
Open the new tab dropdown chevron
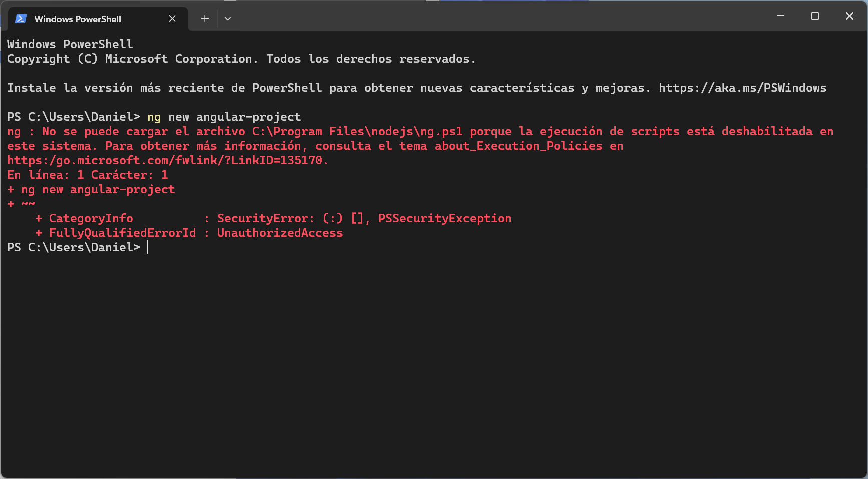pyautogui.click(x=228, y=18)
